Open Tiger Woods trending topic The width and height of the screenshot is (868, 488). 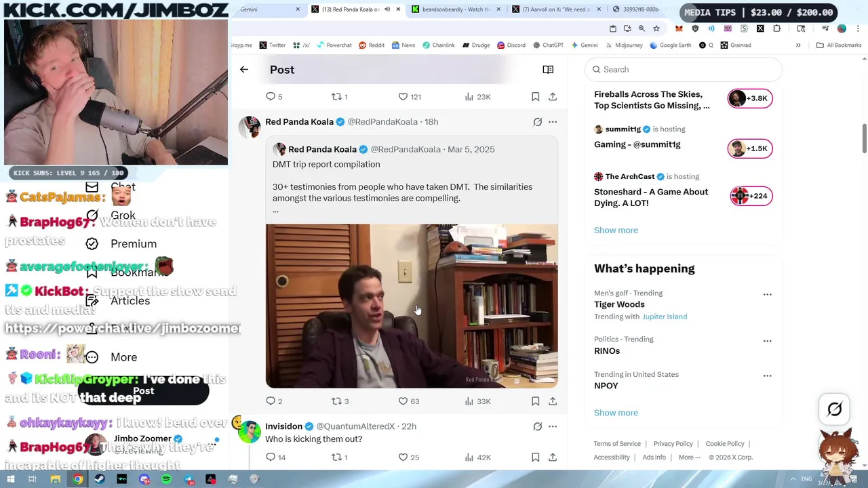coord(619,304)
